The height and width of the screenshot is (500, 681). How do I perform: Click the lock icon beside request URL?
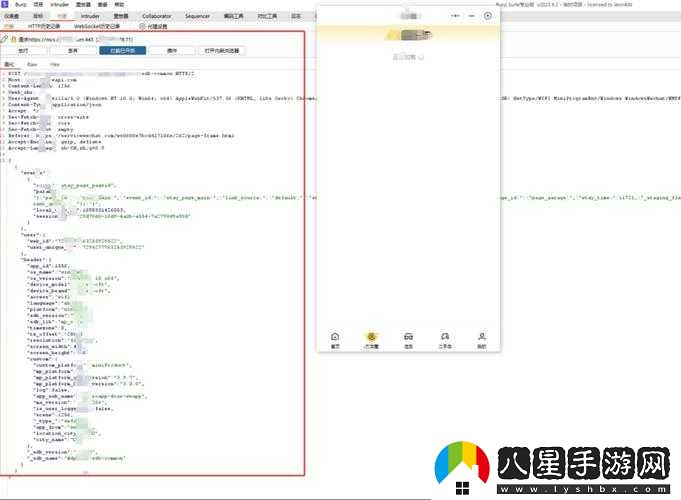click(x=13, y=40)
